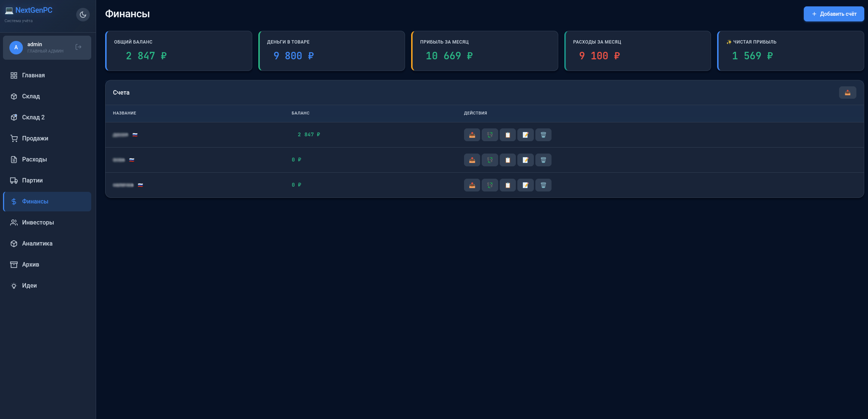Click edit memo icon in the last account row
Image resolution: width=868 pixels, height=419 pixels.
click(x=526, y=185)
